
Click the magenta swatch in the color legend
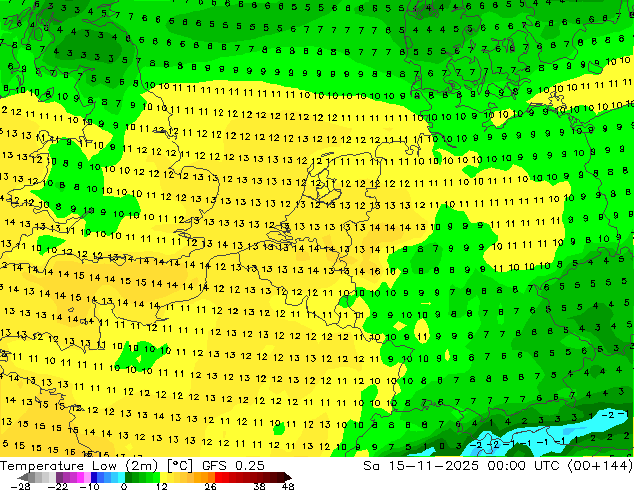pos(80,477)
